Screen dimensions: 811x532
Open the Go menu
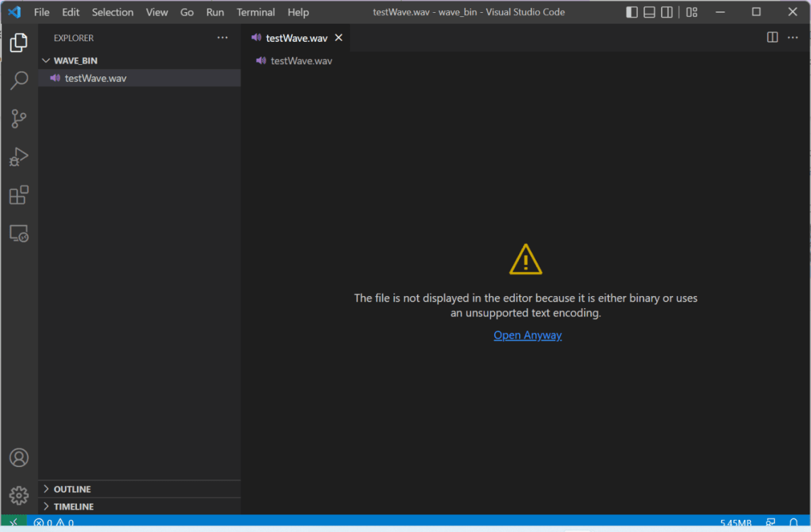(187, 12)
